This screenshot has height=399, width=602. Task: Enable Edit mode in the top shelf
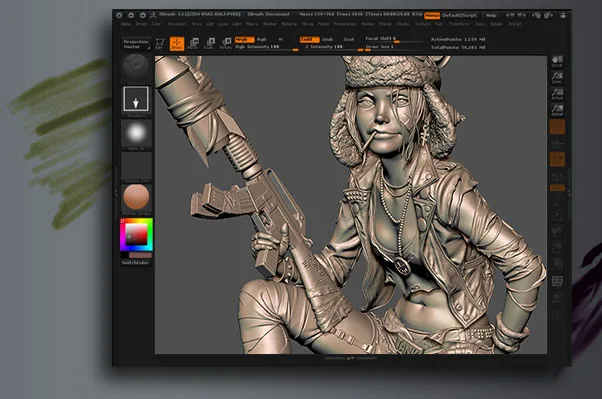click(160, 44)
